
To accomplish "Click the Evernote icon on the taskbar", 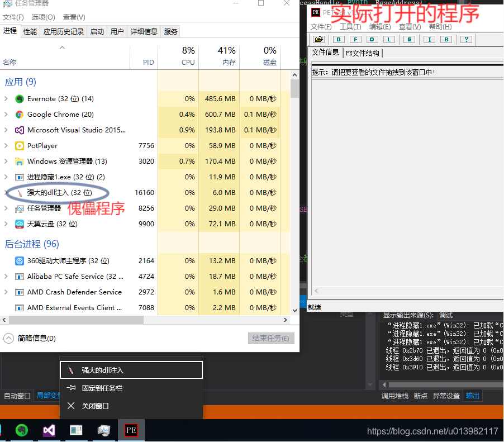I will pyautogui.click(x=22, y=430).
